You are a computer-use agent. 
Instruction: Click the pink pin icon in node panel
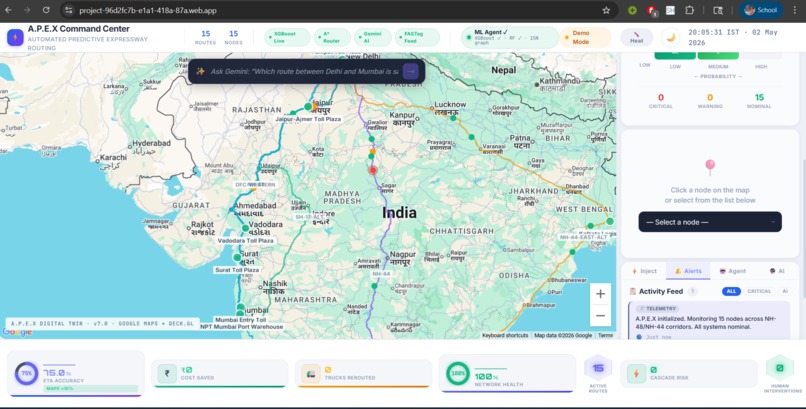pyautogui.click(x=710, y=166)
